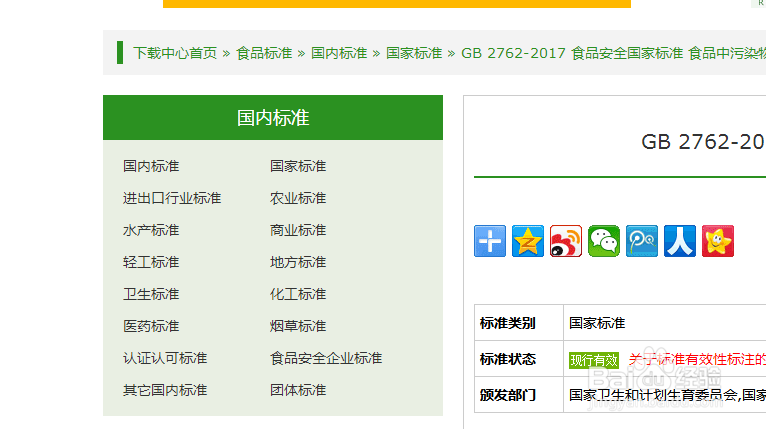Select 农业标准 category

pyautogui.click(x=298, y=198)
